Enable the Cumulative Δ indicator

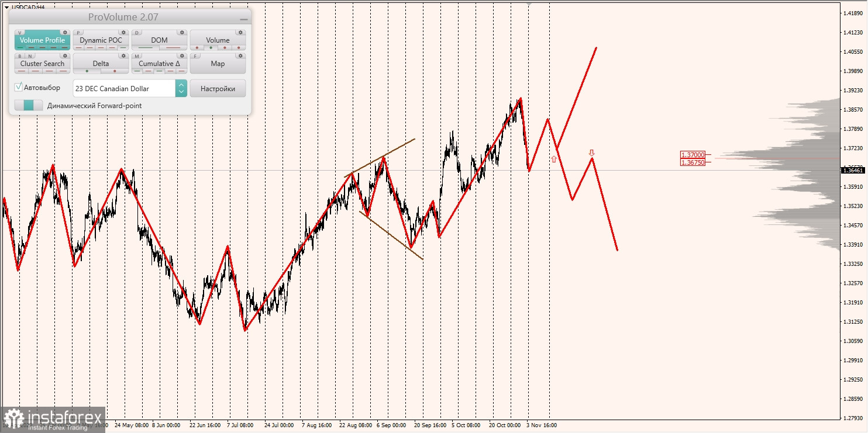tap(159, 64)
